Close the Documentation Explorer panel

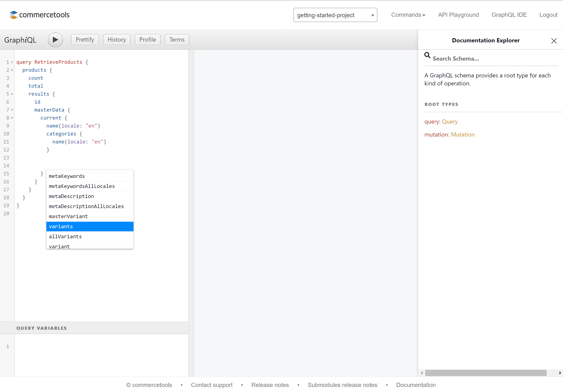pyautogui.click(x=554, y=41)
